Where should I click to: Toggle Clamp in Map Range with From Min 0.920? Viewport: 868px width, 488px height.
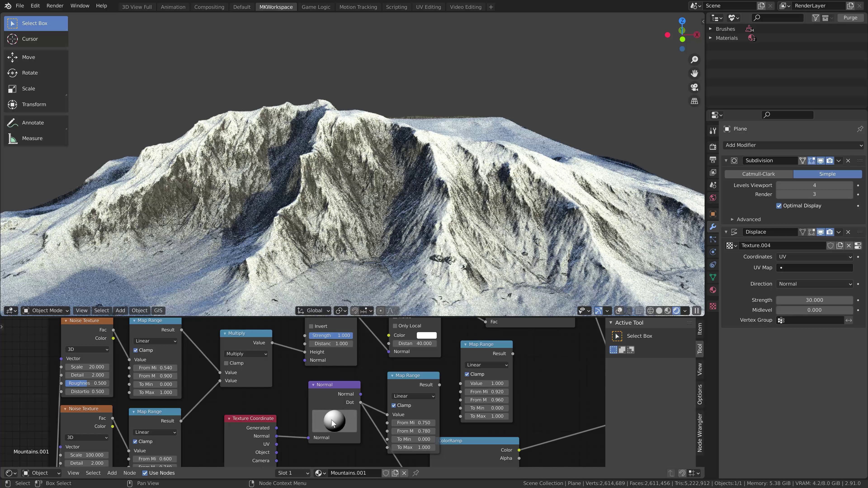coord(467,374)
